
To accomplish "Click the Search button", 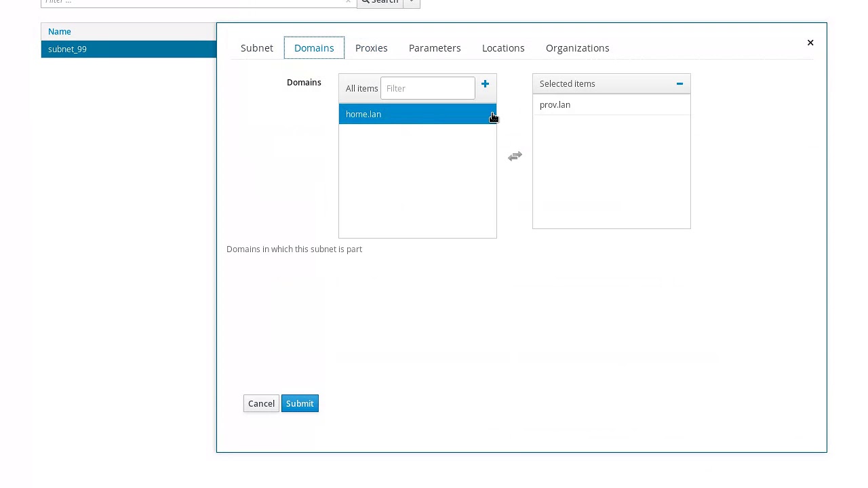I will coord(380,2).
